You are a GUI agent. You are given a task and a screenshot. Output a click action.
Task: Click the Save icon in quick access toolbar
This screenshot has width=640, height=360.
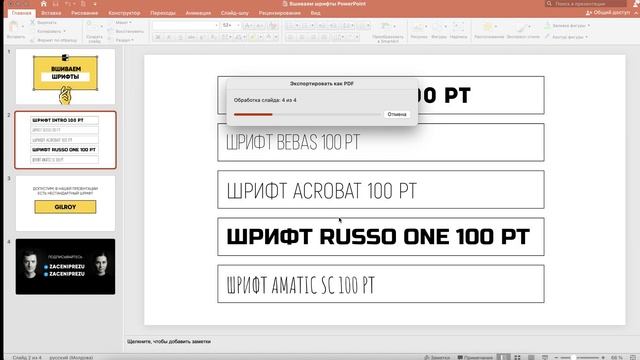coord(56,4)
